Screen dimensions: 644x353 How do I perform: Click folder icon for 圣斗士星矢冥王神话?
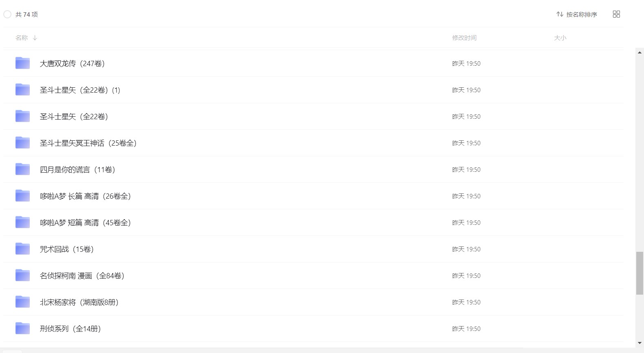(22, 143)
